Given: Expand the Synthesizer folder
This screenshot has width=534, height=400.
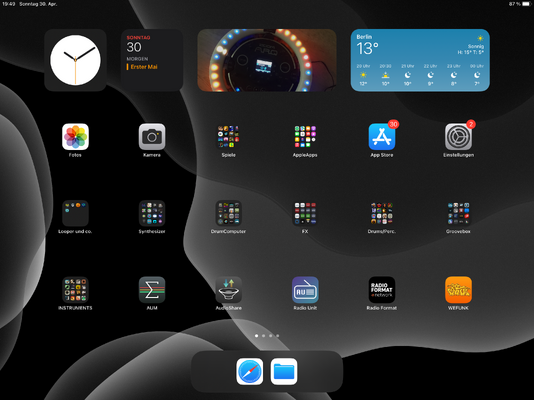Looking at the screenshot, I should tap(152, 213).
